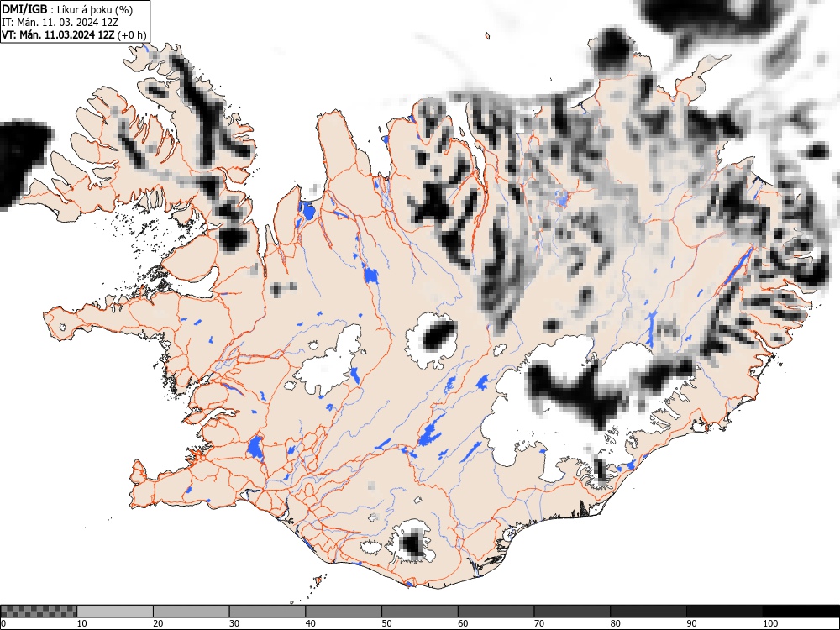Click the '90' scale label
The width and height of the screenshot is (840, 630).
tap(691, 623)
